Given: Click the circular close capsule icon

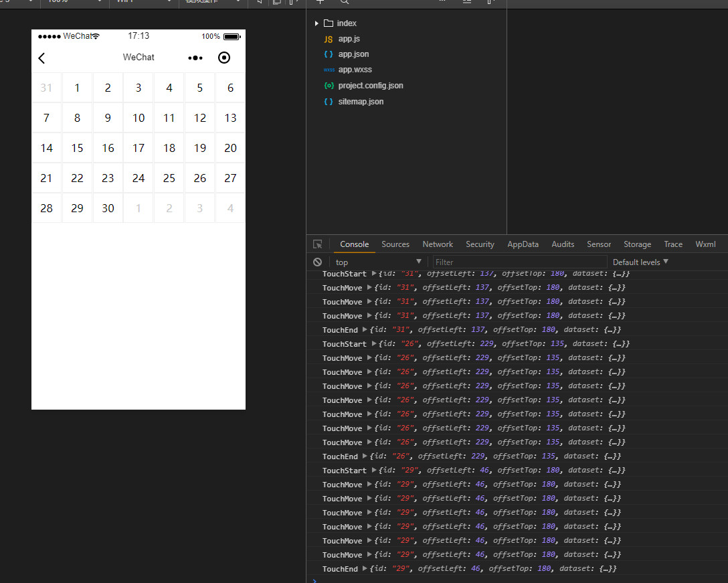Looking at the screenshot, I should [223, 58].
